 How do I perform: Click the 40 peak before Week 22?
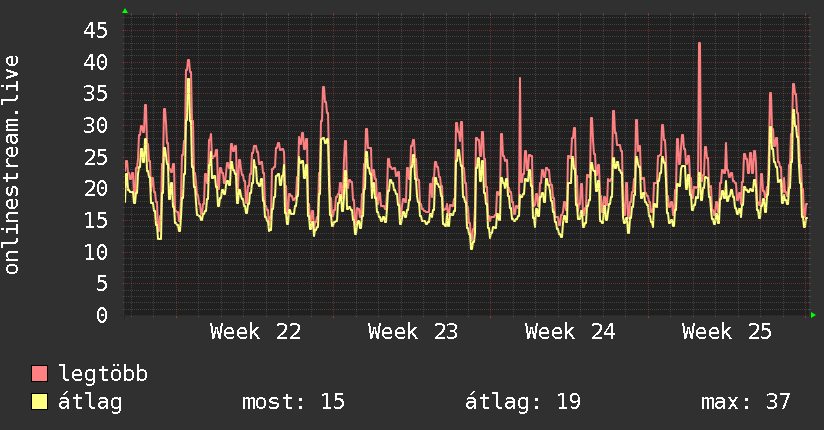pyautogui.click(x=188, y=62)
